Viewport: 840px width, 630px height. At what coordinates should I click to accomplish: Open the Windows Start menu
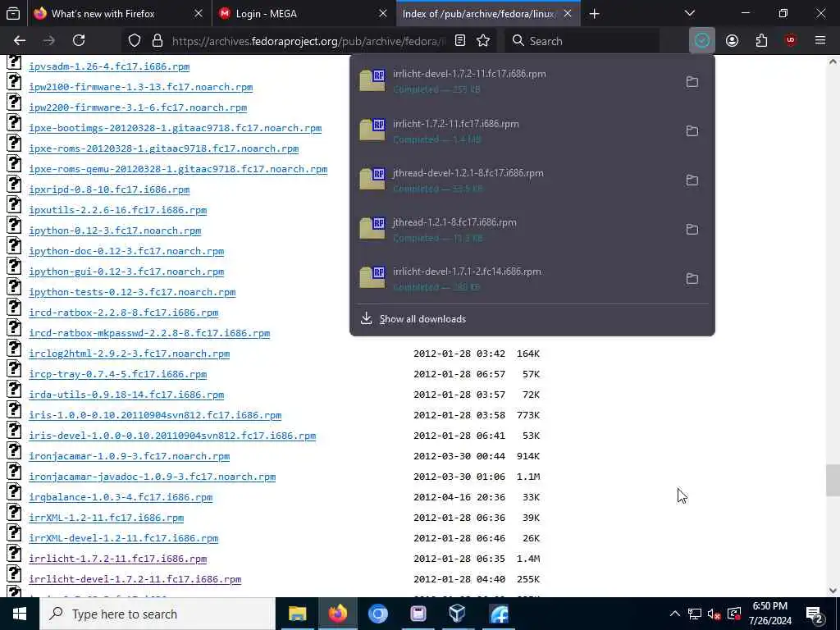click(20, 614)
